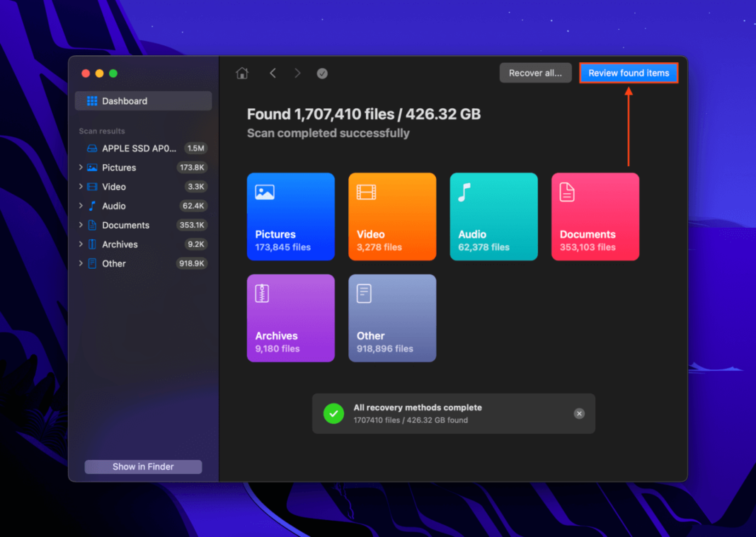Select the Dashboard sidebar entry
The width and height of the screenshot is (756, 537).
143,100
